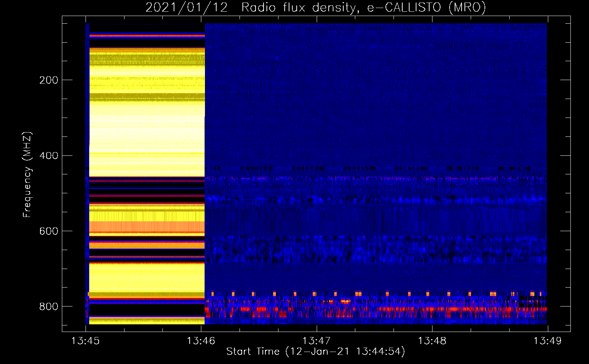Click the 400 frequency tick label

point(49,156)
